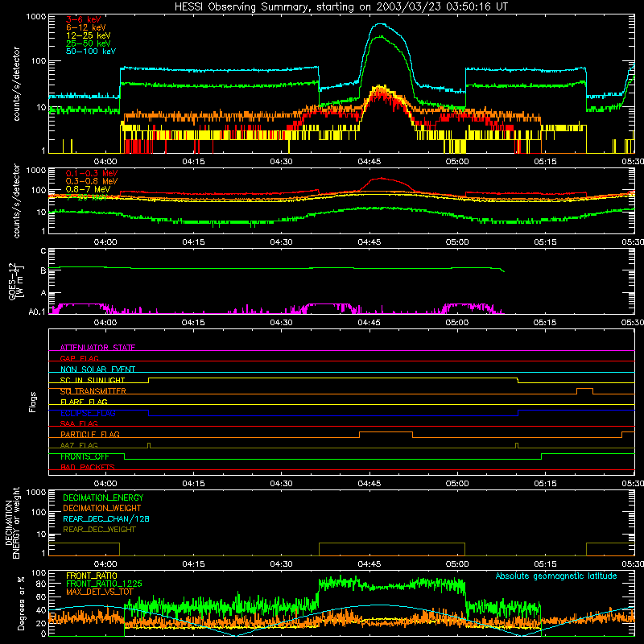Click the REAR_DEC_CHAN/128 legend label

click(x=106, y=518)
